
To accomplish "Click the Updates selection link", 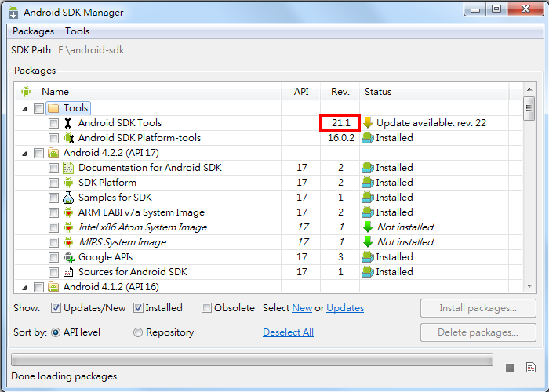I will (345, 308).
